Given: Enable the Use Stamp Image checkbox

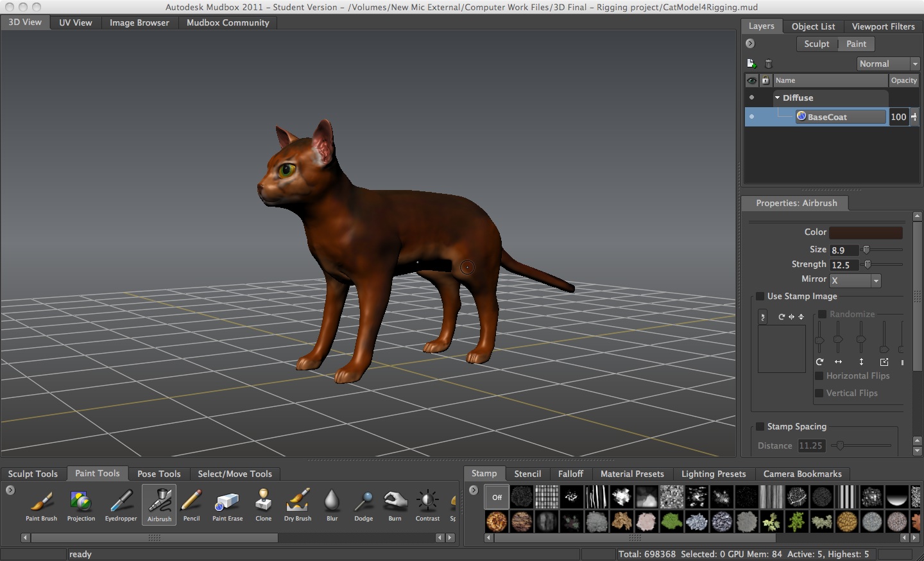Looking at the screenshot, I should (760, 296).
